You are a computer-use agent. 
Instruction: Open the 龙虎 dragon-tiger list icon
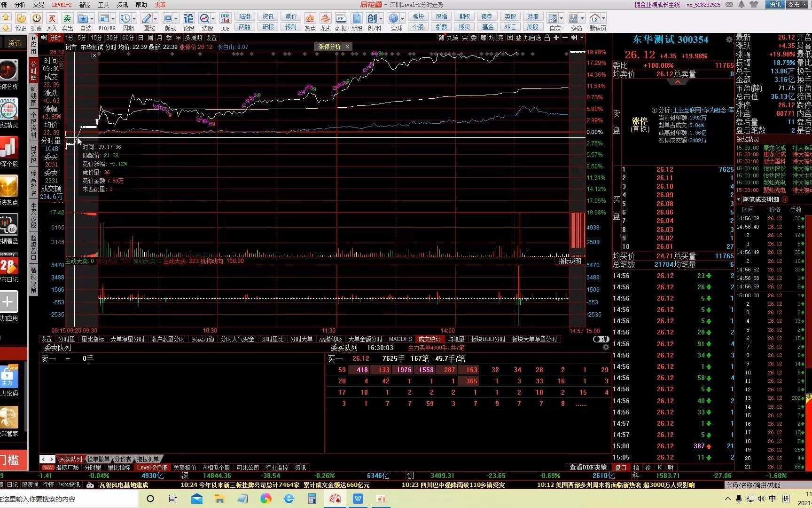click(326, 19)
